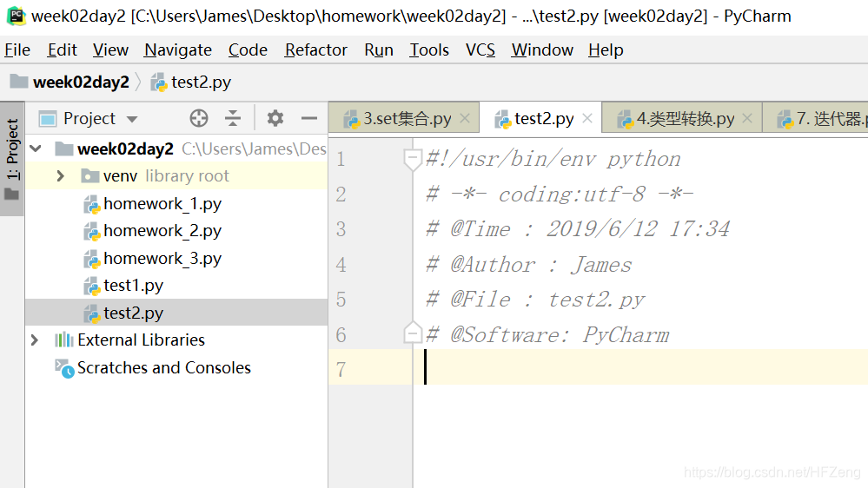The width and height of the screenshot is (868, 488).
Task: Expand the External Libraries node
Action: click(x=35, y=340)
